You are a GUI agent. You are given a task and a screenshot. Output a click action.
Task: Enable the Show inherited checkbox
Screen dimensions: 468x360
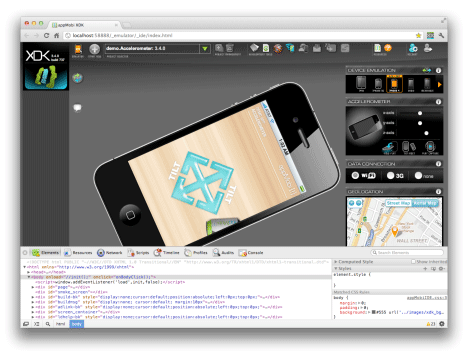(413, 262)
